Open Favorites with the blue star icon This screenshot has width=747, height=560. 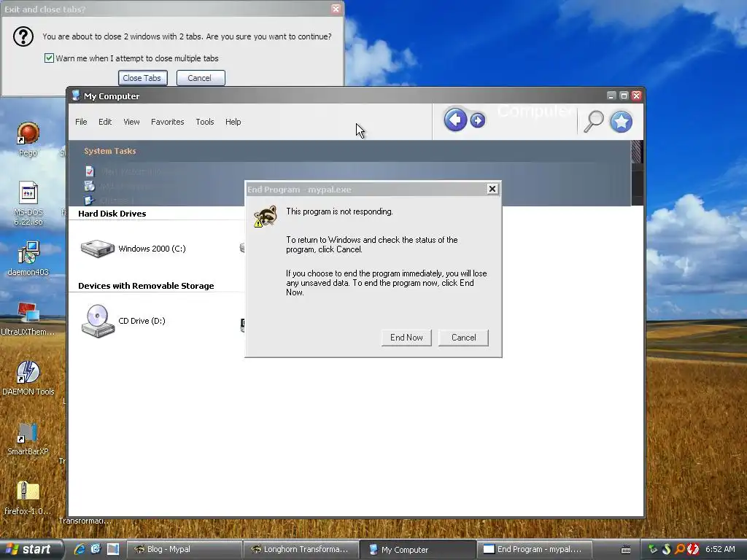(622, 122)
